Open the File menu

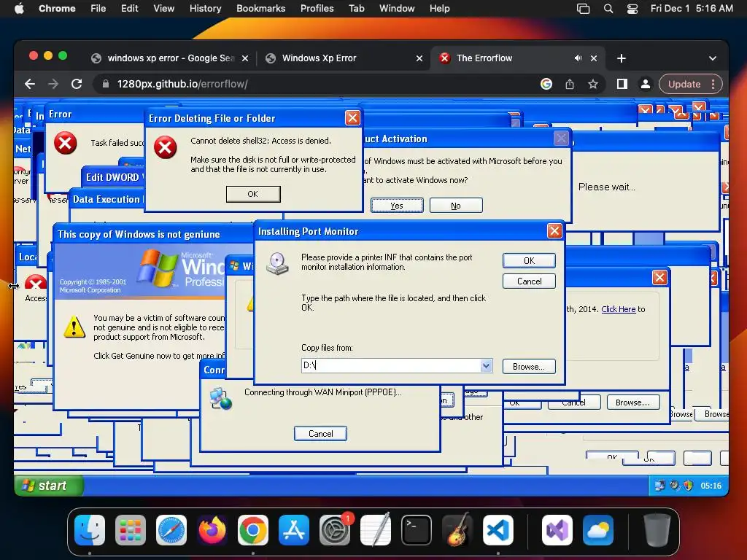point(98,9)
